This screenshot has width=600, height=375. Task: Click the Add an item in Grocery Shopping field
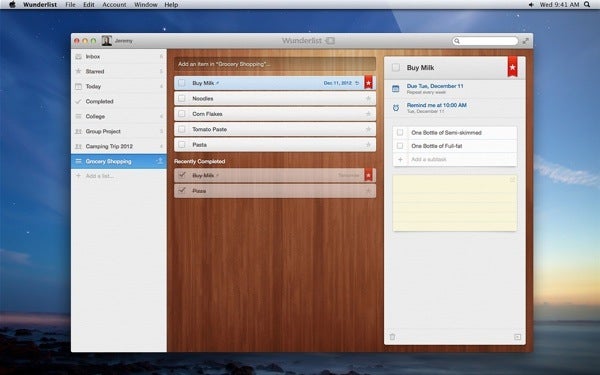point(275,64)
